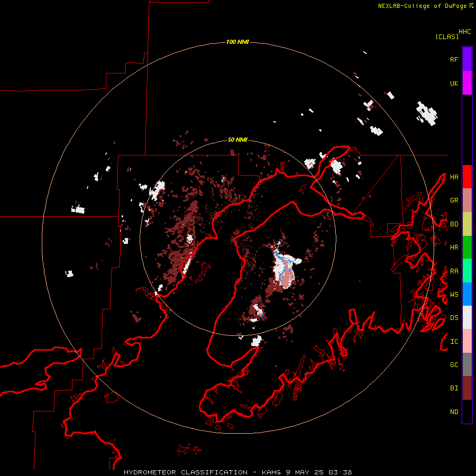
Task: Click the "GR" legend label
Action: (x=454, y=200)
